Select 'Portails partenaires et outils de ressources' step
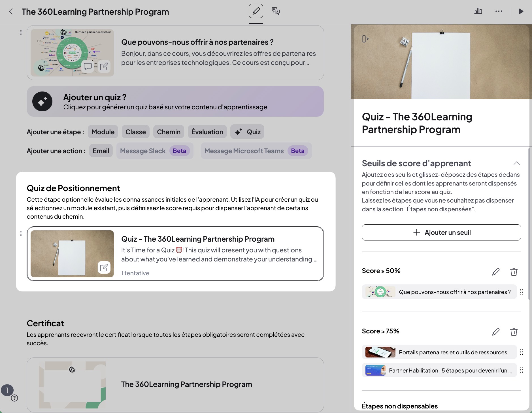Screen dimensions: 532x413 coord(439,352)
